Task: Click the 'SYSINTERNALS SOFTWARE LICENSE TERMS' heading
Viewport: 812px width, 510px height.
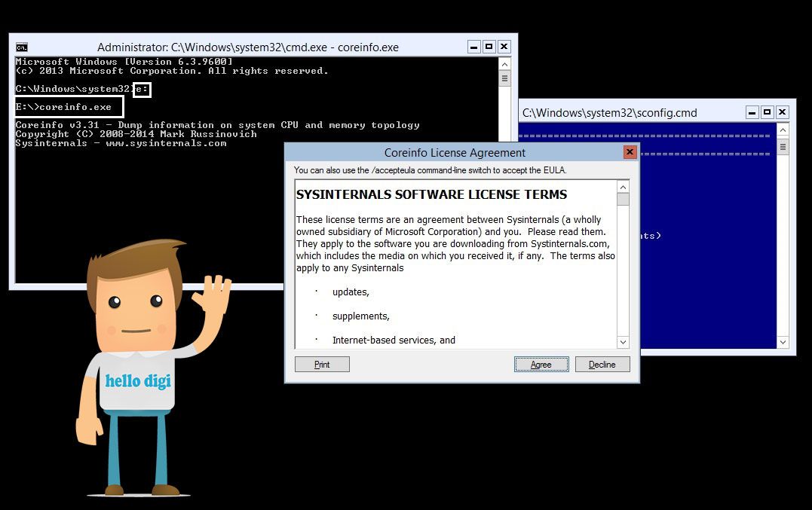Action: 431,194
